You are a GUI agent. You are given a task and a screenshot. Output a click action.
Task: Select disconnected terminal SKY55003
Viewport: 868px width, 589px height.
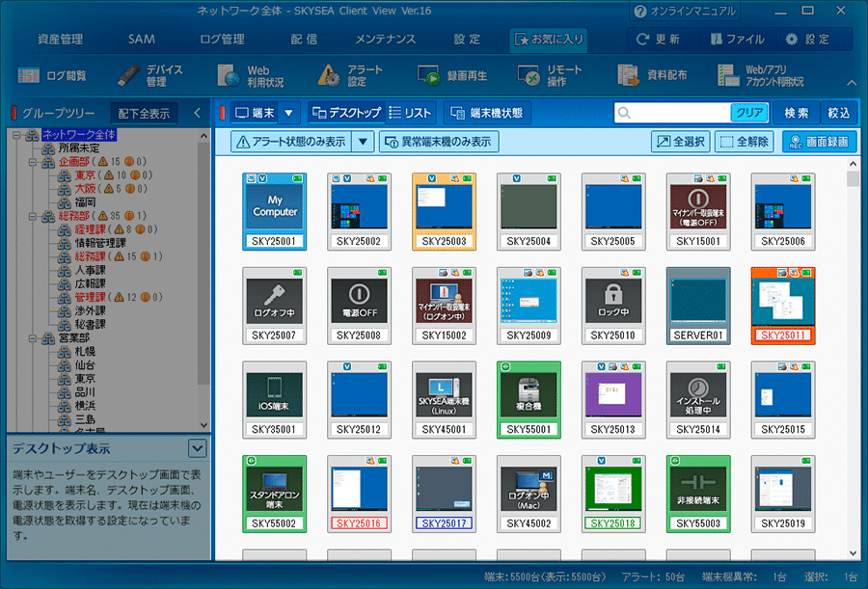pos(698,494)
